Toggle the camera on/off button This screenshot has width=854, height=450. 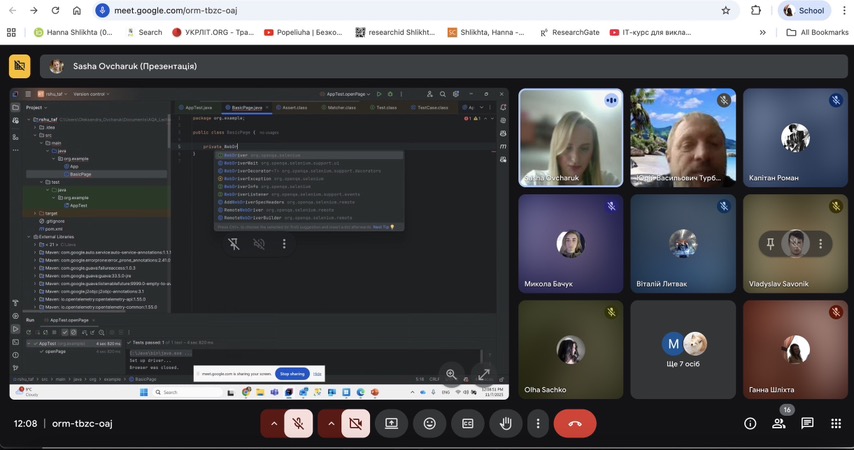tap(354, 423)
